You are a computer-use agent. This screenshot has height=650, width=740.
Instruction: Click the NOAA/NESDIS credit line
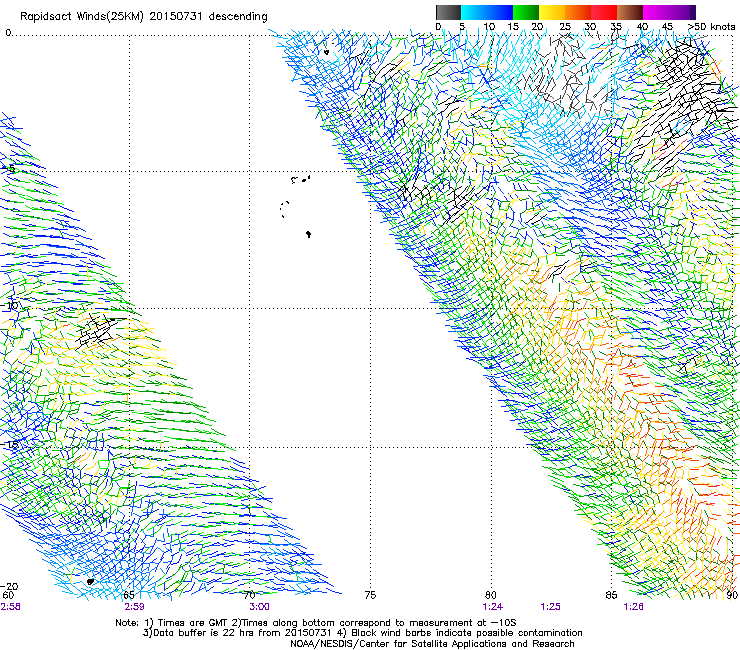(x=432, y=644)
